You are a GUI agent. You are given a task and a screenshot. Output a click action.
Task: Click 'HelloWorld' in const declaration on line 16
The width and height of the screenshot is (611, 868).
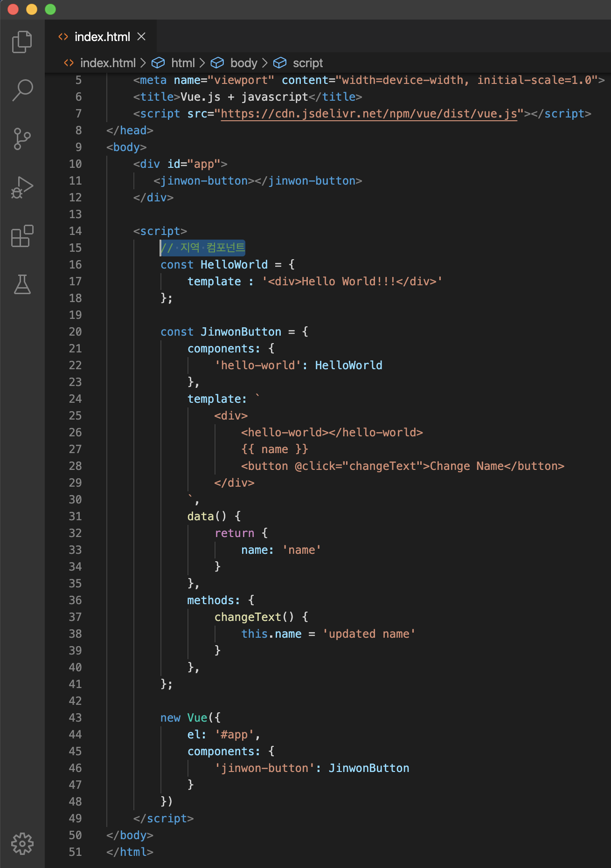tap(234, 265)
